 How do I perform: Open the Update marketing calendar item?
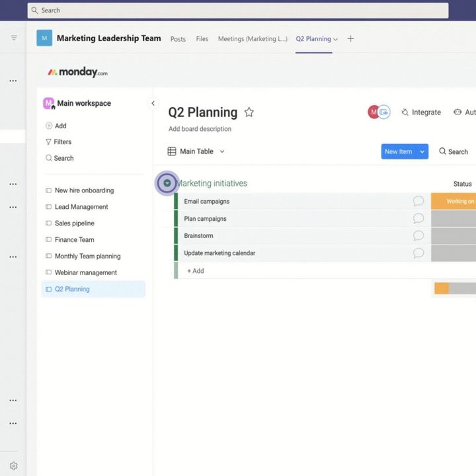pos(219,253)
